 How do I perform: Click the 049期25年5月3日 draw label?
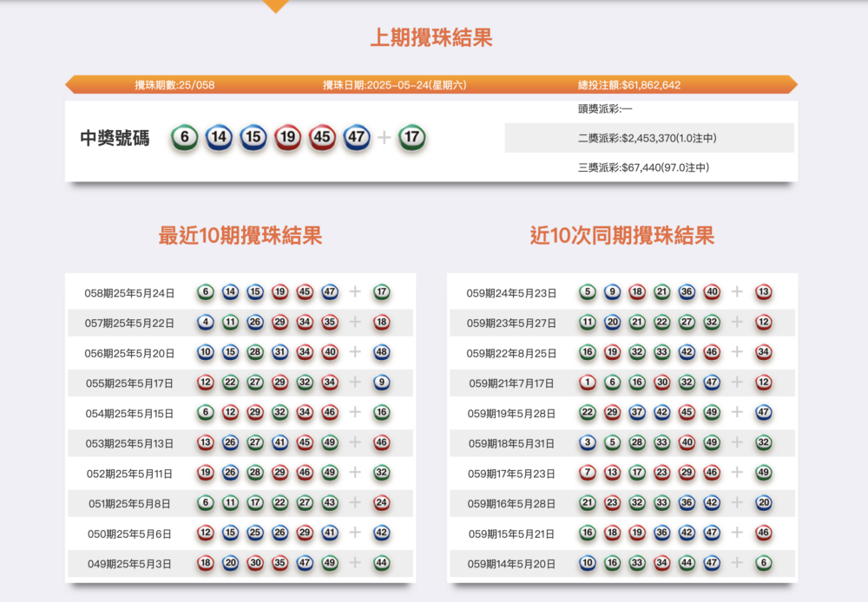pos(129,564)
